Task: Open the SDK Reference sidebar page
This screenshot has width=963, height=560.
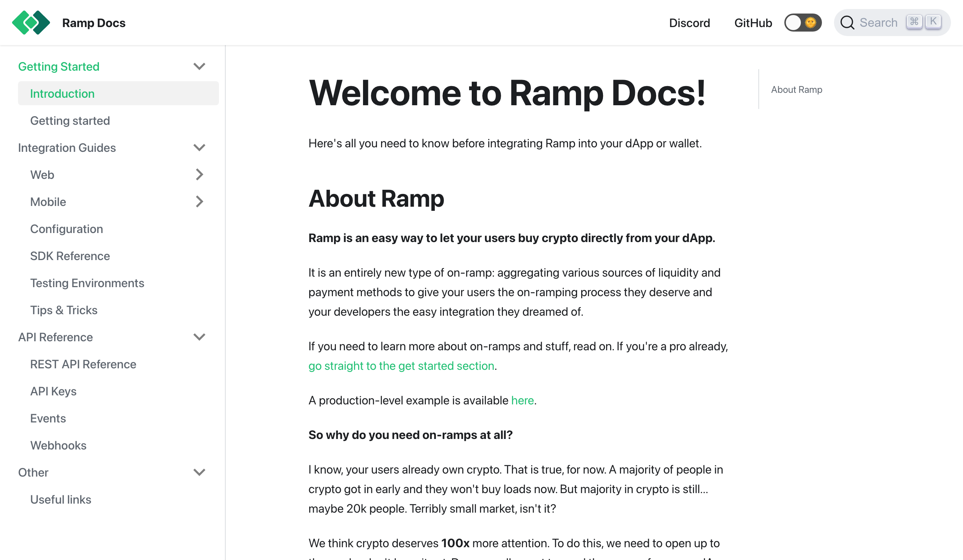Action: (70, 256)
